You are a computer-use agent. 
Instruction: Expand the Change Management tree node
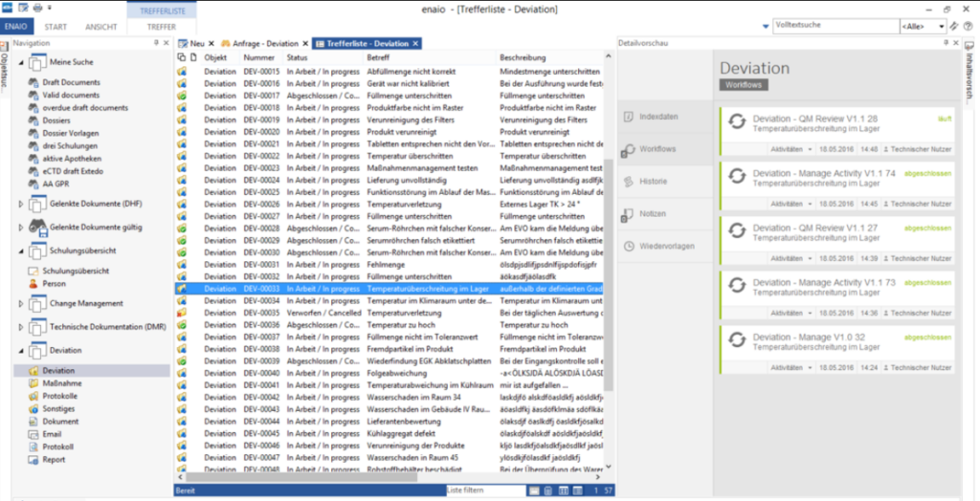pyautogui.click(x=22, y=303)
